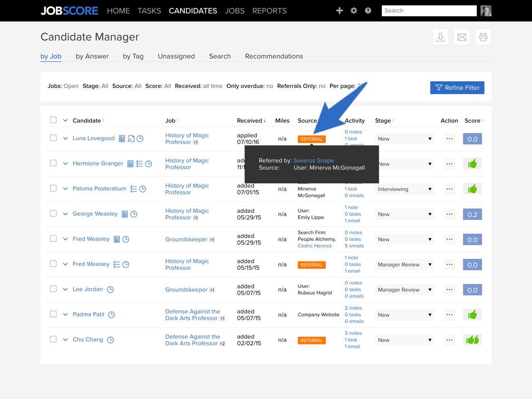Image resolution: width=532 pixels, height=399 pixels.
Task: Switch to the Recommendations tab
Action: point(274,57)
